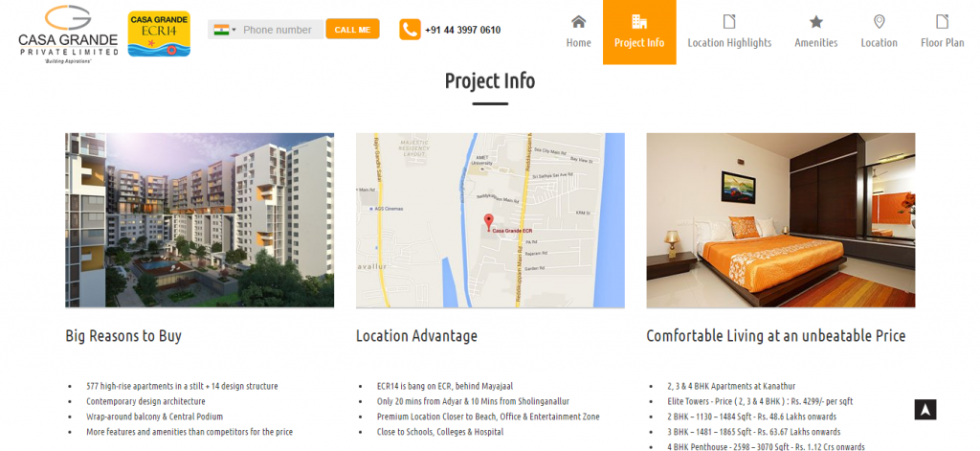Click the Project Info page title
Screen dimensions: 980x451
[x=490, y=81]
